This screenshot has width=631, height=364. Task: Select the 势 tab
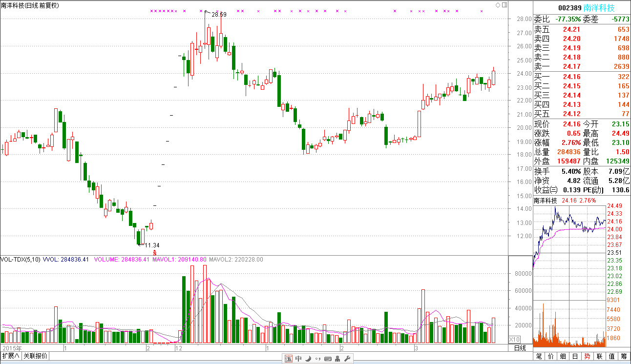[x=588, y=356]
